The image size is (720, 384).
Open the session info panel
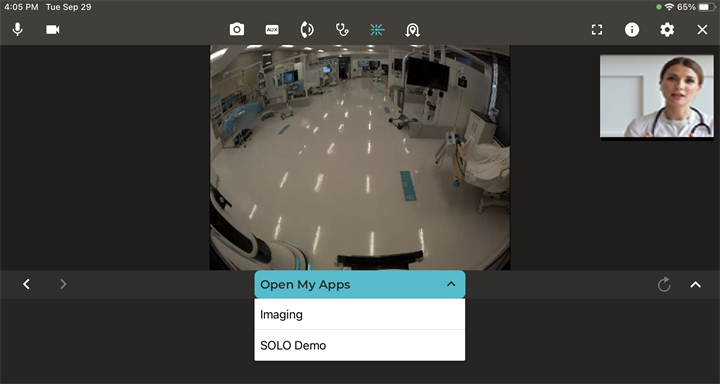click(x=632, y=30)
